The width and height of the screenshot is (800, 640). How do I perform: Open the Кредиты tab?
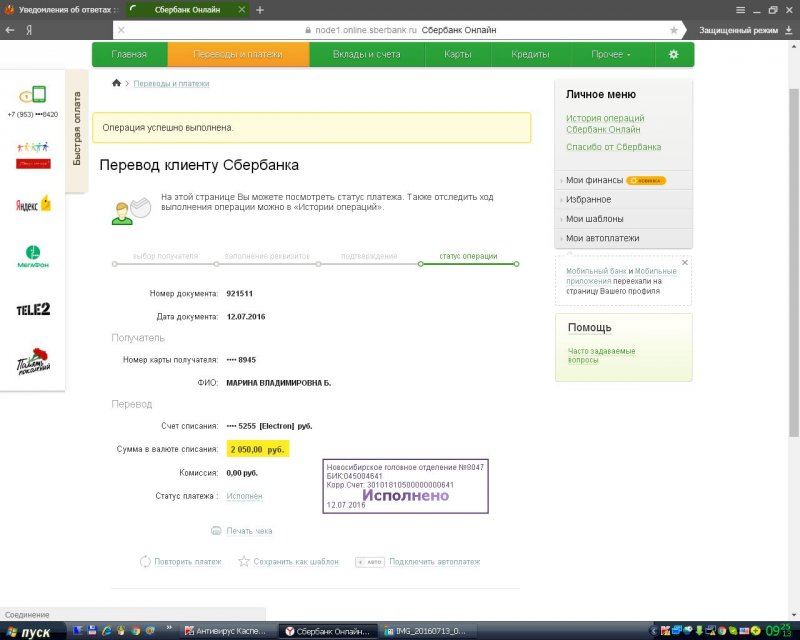(x=530, y=54)
